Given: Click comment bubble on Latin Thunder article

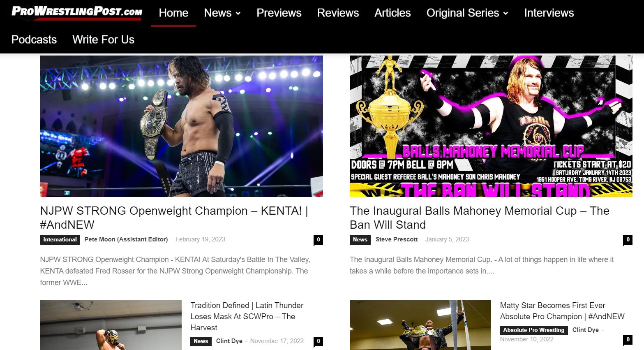Looking at the screenshot, I should click(x=318, y=341).
